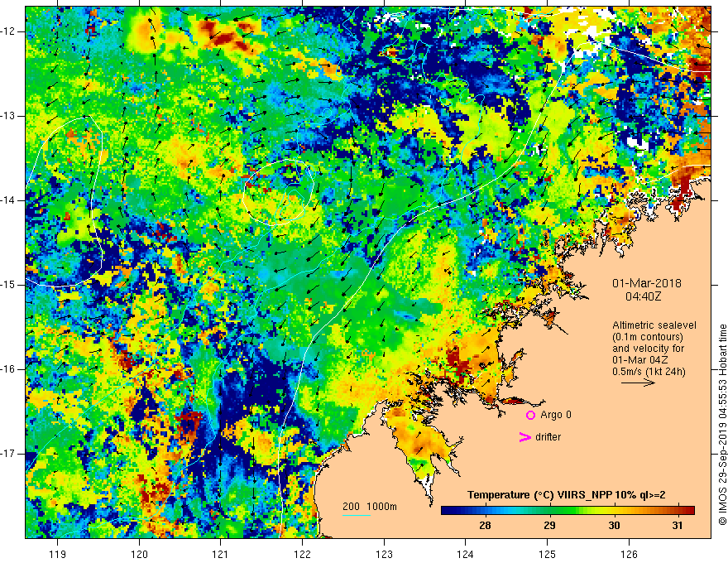Click the '(0.1m contours)' caption line
728x563 pixels.
648,337
